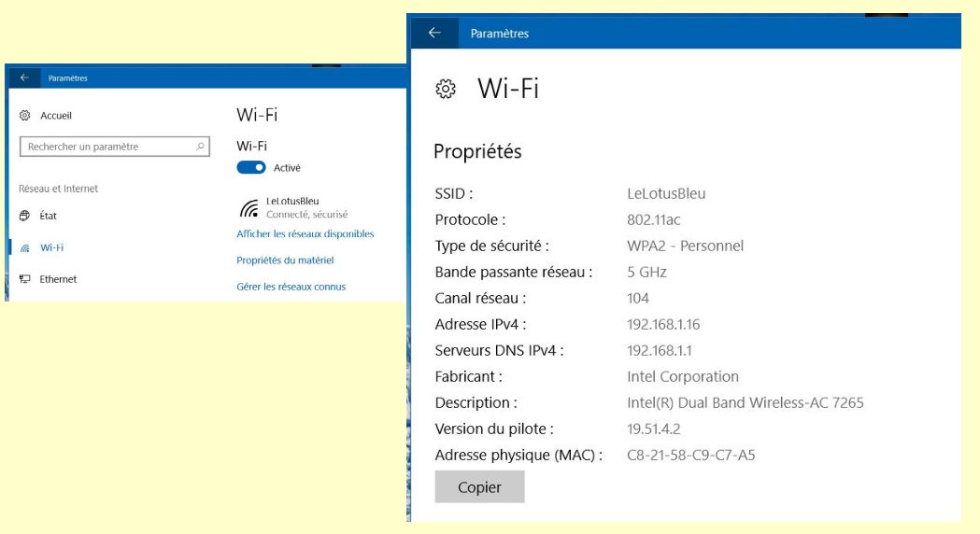
Task: Click MAC address C8-21-58-C9-C7-A5
Action: (x=690, y=456)
